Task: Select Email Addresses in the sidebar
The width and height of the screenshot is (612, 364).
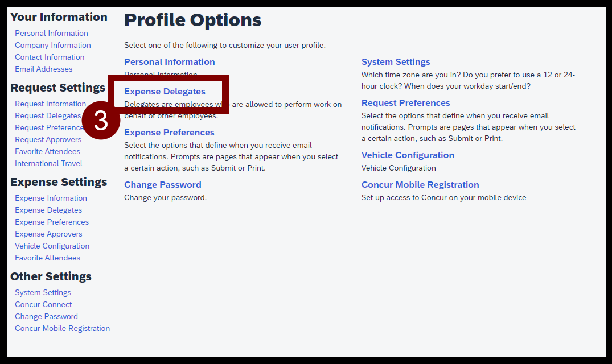Action: (x=44, y=69)
